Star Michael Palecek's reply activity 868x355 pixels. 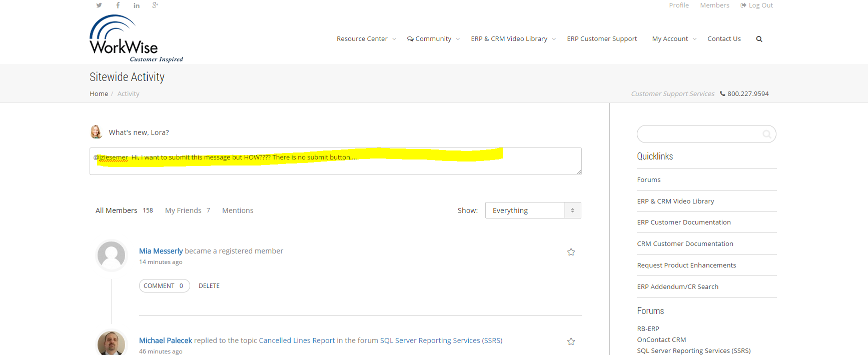[571, 341]
